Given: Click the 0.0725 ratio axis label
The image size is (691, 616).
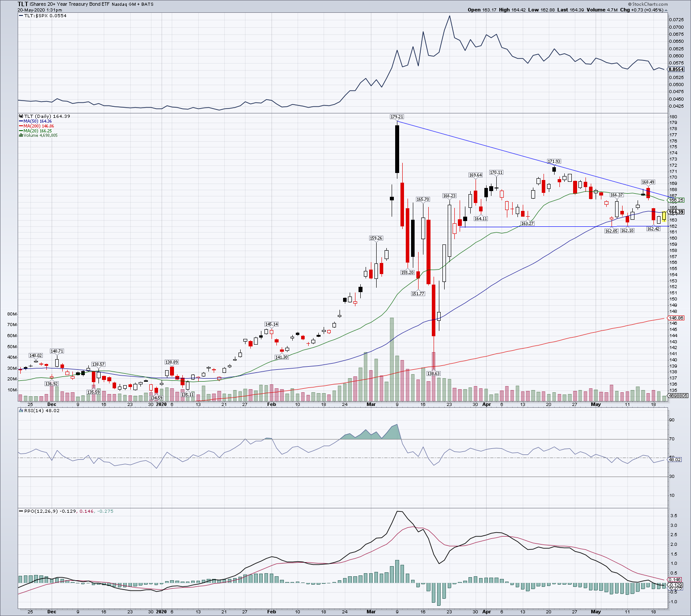Looking at the screenshot, I should (676, 20).
